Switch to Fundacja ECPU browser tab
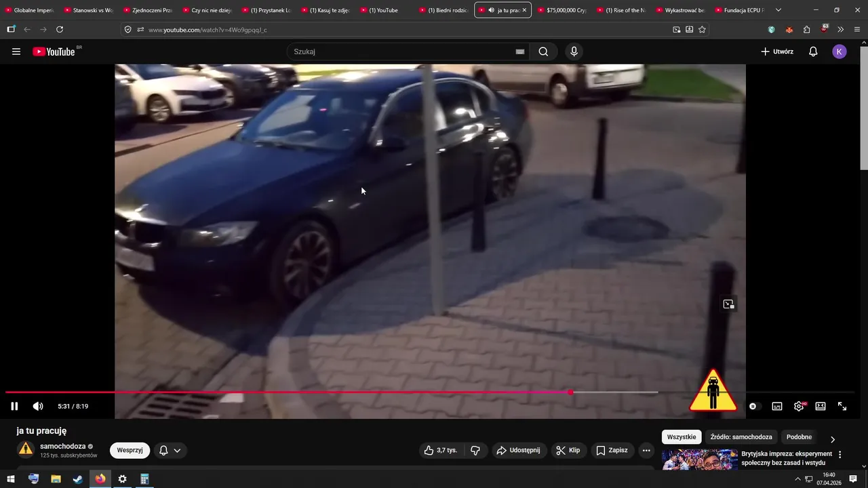This screenshot has width=868, height=488. (x=738, y=10)
